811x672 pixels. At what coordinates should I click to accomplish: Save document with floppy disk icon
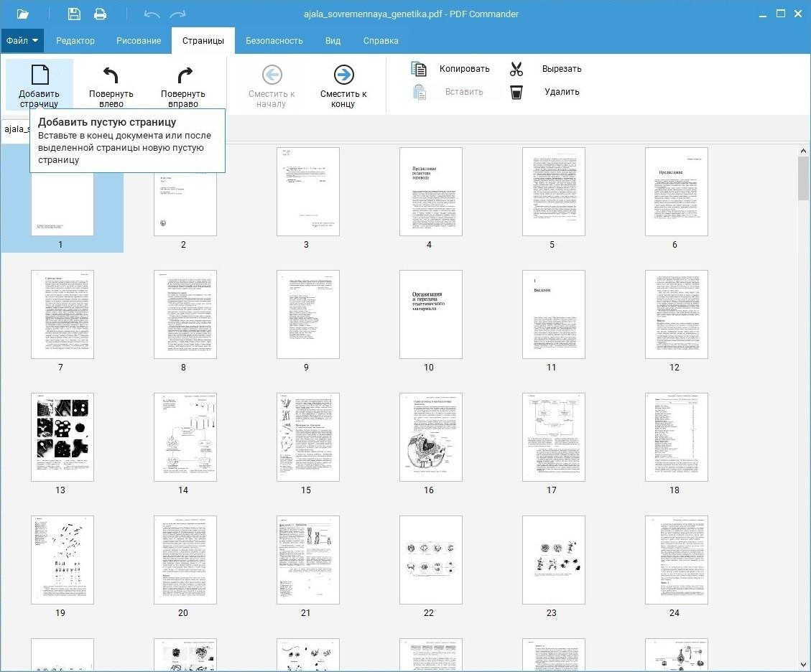click(x=74, y=14)
